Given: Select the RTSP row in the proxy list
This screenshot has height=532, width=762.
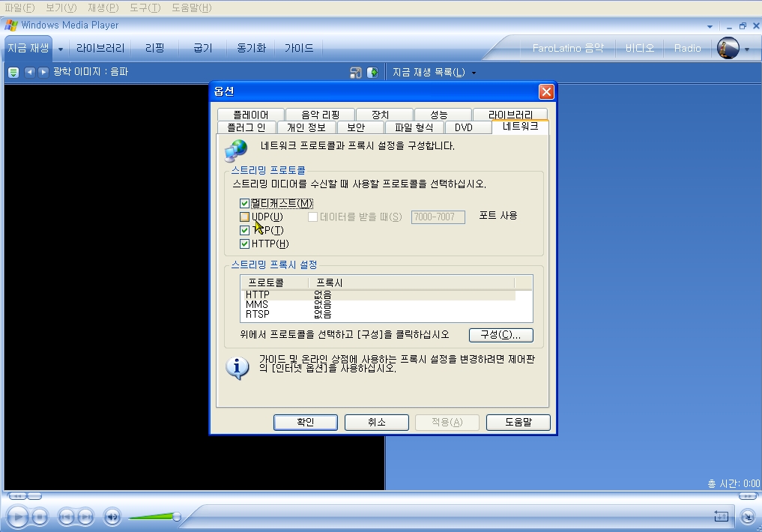Looking at the screenshot, I should [x=378, y=315].
